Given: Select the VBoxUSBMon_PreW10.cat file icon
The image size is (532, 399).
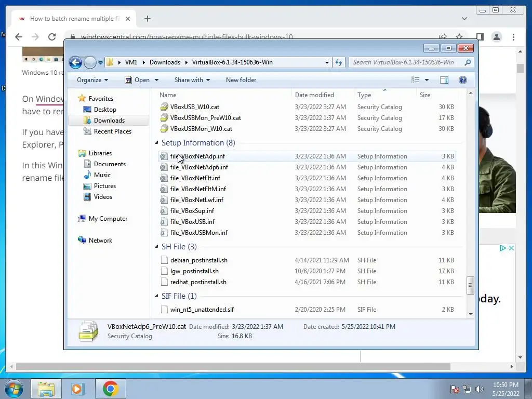Looking at the screenshot, I should [x=164, y=118].
